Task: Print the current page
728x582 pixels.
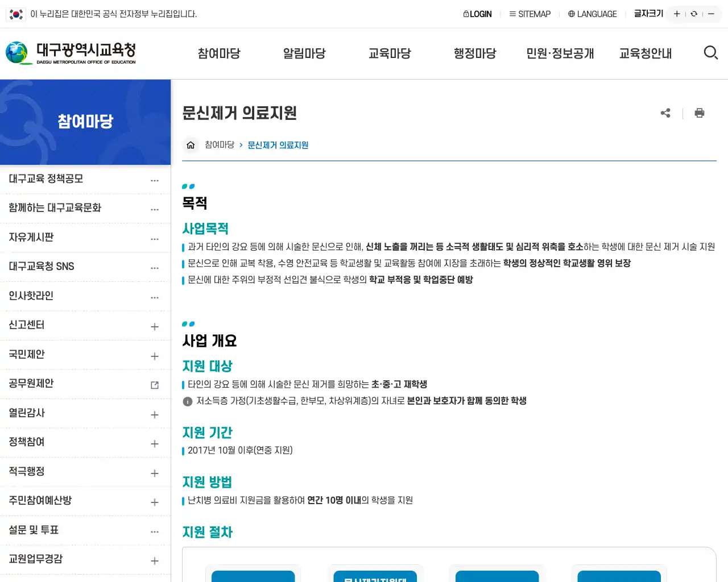Action: (x=699, y=113)
